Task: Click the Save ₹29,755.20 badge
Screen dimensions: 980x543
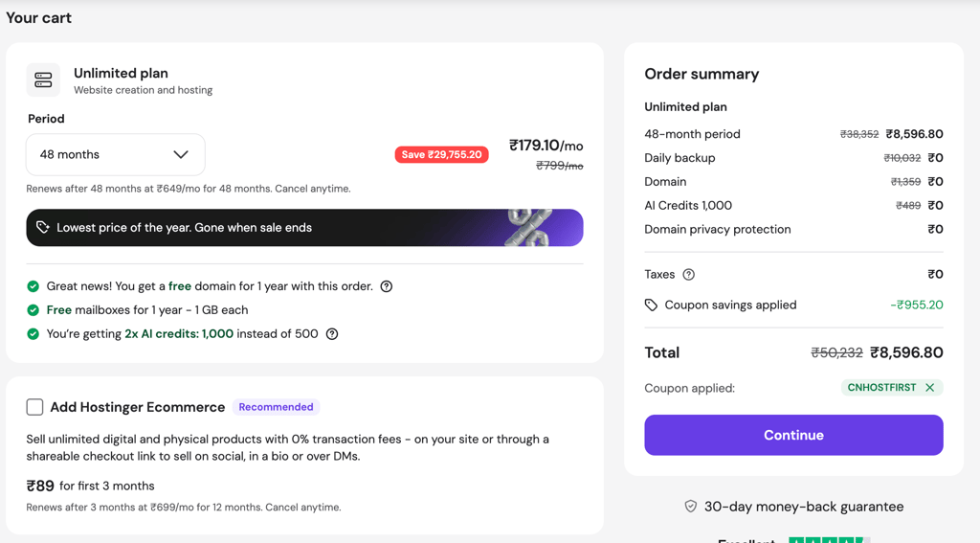Action: tap(441, 154)
